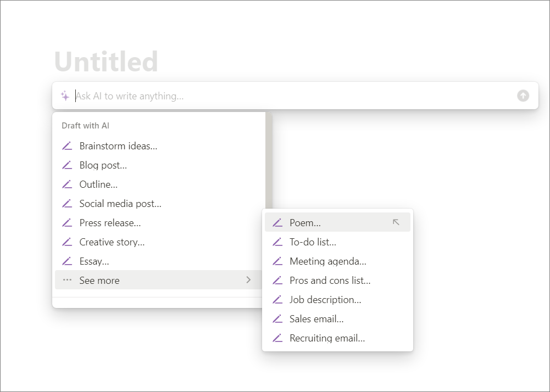Select Recruiting email from submenu

click(337, 338)
